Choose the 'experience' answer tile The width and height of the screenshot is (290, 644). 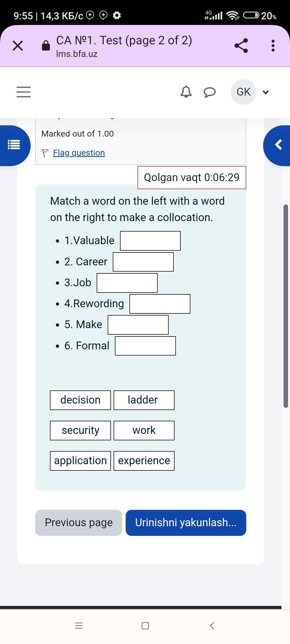144,461
